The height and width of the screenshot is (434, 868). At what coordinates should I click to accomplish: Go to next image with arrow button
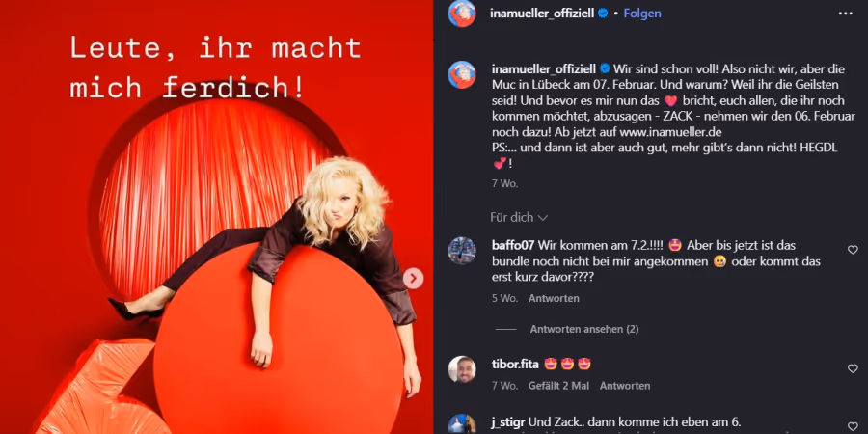(413, 279)
